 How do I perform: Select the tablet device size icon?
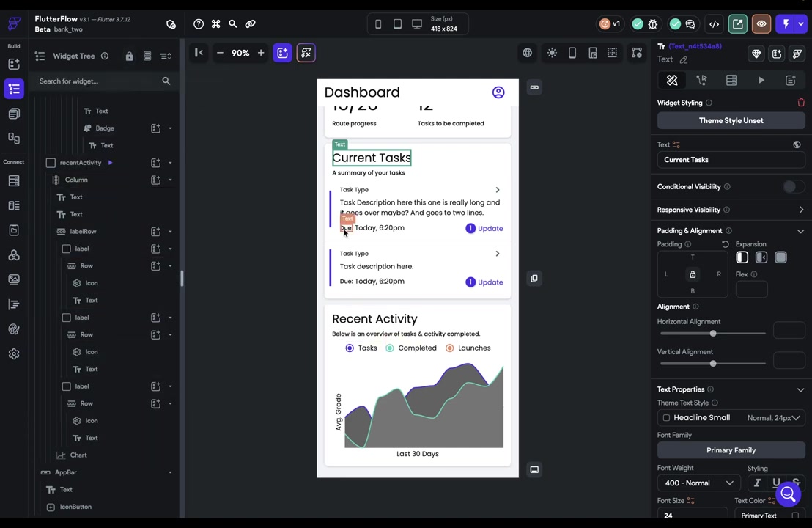click(397, 24)
